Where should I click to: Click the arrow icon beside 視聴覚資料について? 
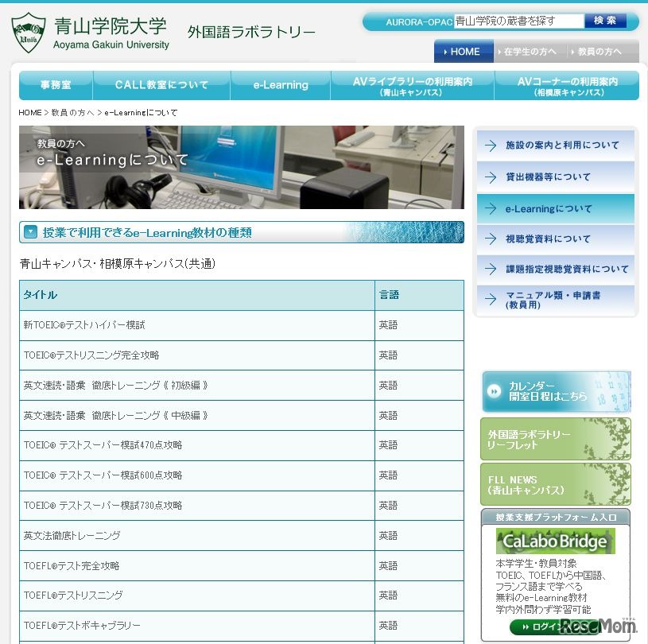coord(491,239)
